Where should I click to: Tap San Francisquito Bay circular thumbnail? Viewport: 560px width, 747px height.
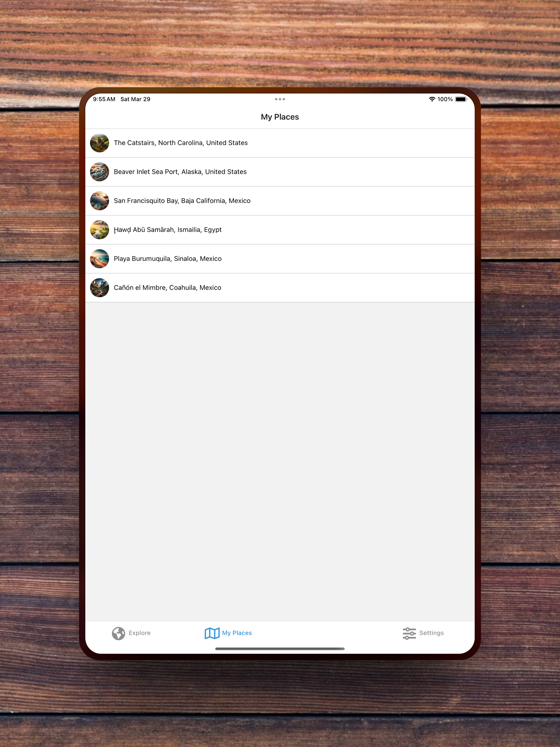(x=99, y=201)
